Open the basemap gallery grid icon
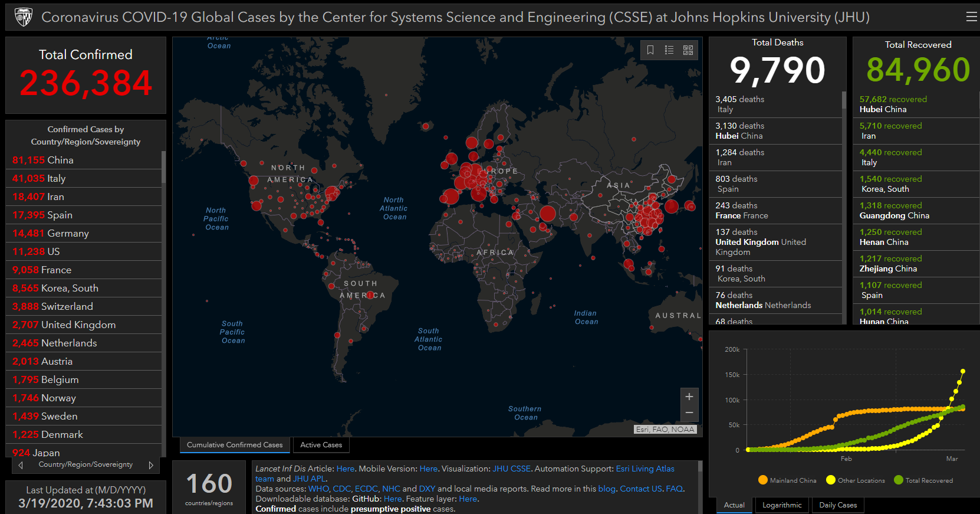Image resolution: width=980 pixels, height=514 pixels. (688, 50)
